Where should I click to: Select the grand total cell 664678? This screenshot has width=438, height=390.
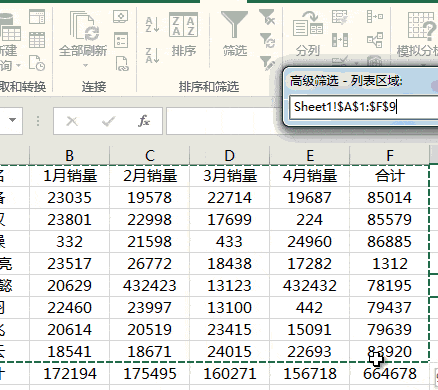coord(390,374)
